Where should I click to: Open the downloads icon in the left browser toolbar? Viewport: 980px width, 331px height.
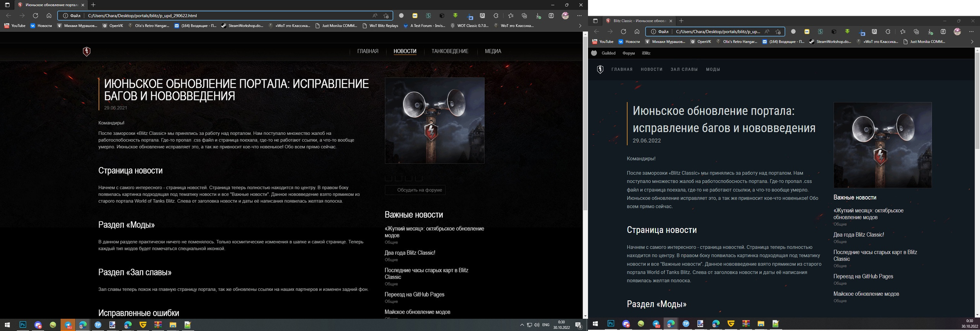pos(538,16)
